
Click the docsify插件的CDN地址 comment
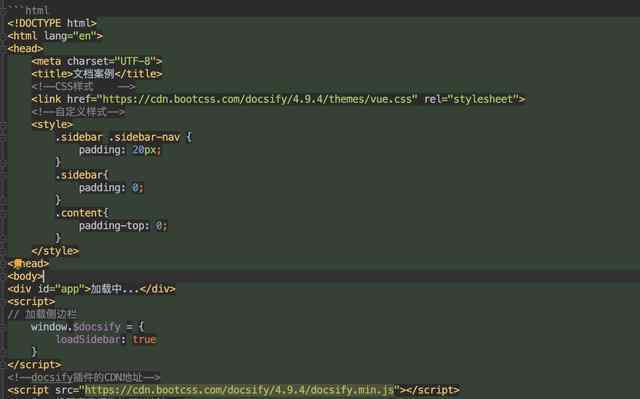pos(84,377)
